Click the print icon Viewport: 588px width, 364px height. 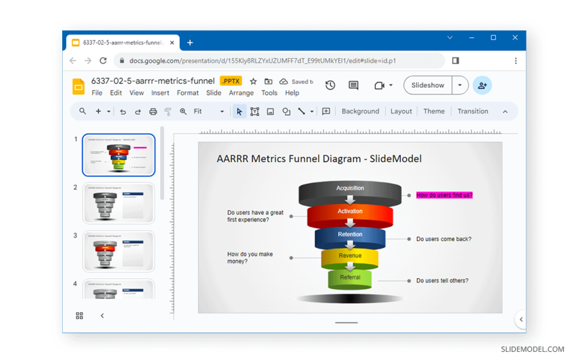coord(153,111)
